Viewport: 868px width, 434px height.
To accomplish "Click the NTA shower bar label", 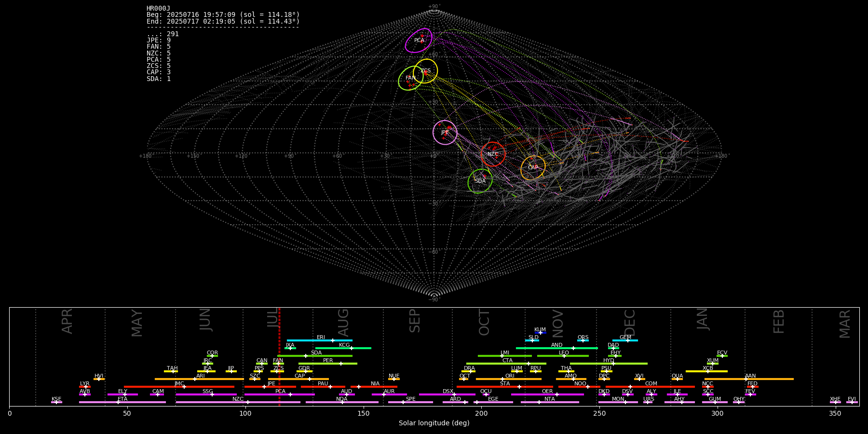I will click(550, 399).
